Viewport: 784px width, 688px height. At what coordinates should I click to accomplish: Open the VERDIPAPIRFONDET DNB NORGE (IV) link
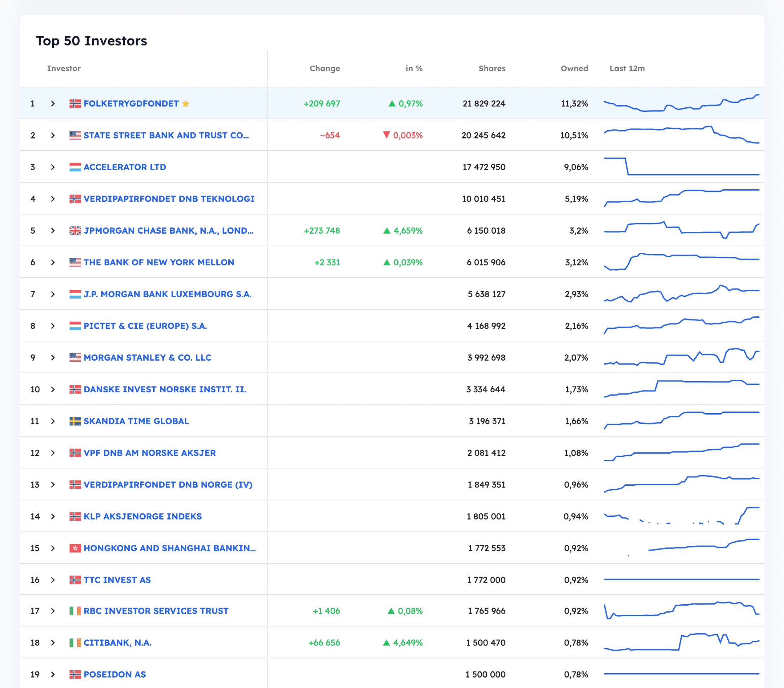tap(168, 485)
